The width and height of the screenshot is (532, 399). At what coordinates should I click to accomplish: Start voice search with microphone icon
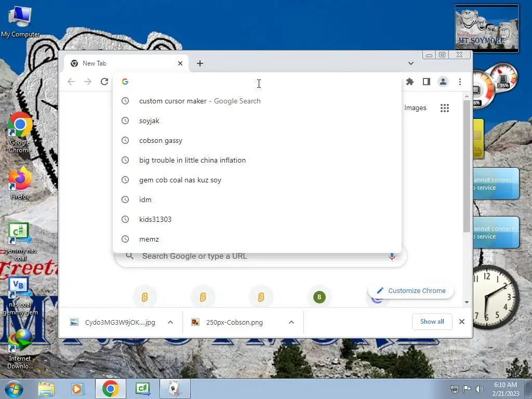click(x=392, y=256)
